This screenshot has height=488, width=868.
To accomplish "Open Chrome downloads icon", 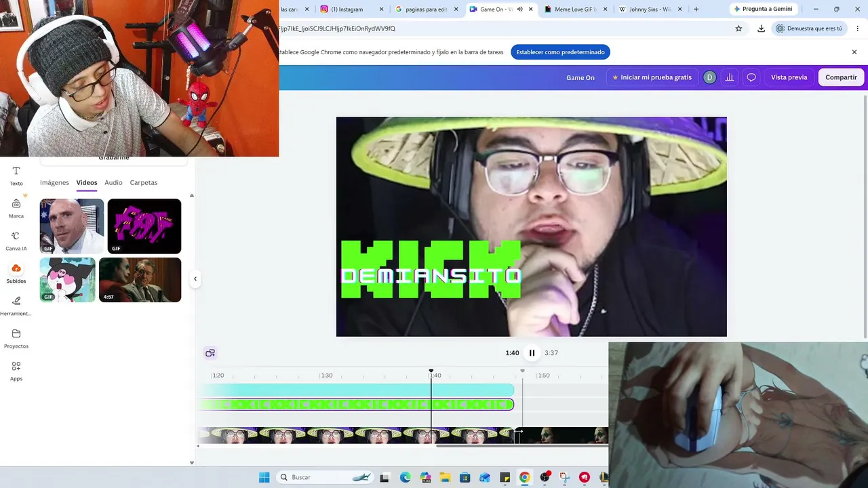I will click(761, 28).
